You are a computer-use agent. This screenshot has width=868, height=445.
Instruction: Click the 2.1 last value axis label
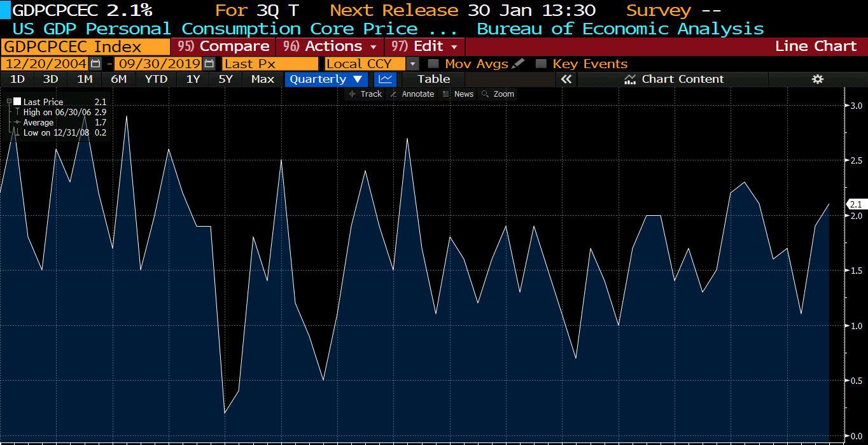tap(856, 204)
